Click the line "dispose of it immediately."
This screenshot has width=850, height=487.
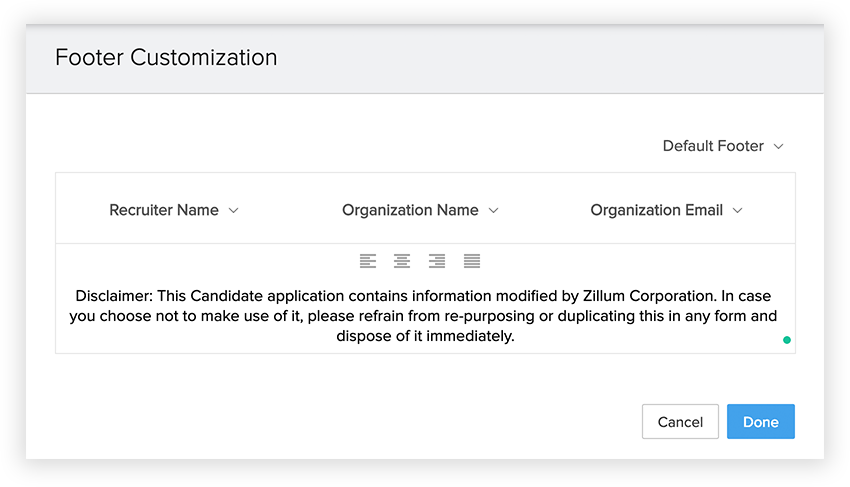pyautogui.click(x=425, y=336)
